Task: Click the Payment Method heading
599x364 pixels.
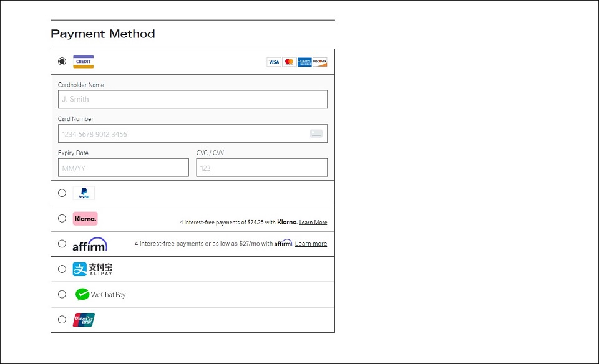Action: (x=103, y=34)
